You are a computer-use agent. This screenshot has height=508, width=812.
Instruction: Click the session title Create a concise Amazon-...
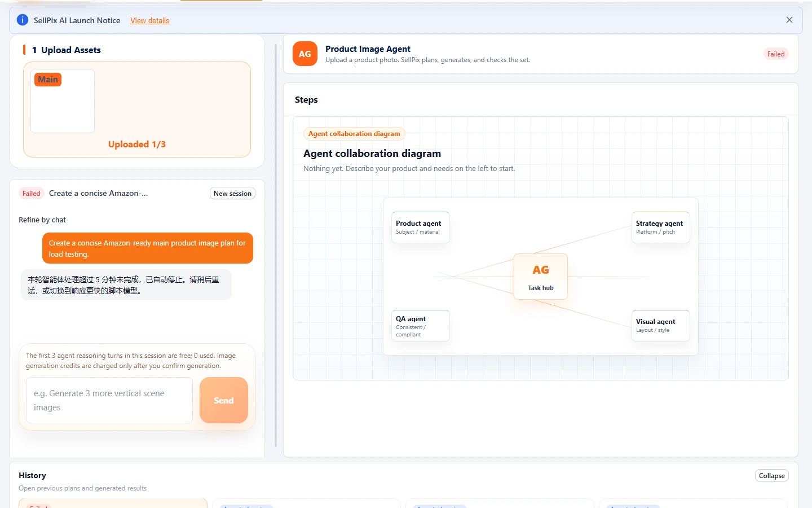[x=99, y=193]
